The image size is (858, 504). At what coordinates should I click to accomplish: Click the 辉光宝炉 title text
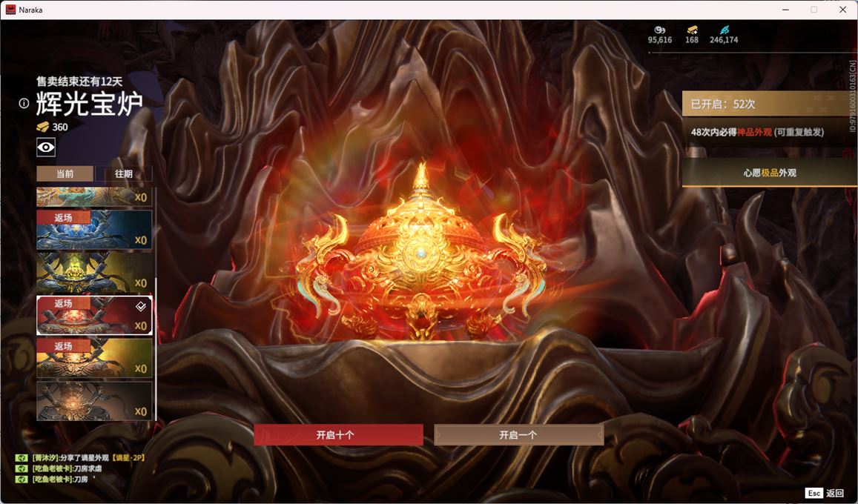tap(90, 104)
